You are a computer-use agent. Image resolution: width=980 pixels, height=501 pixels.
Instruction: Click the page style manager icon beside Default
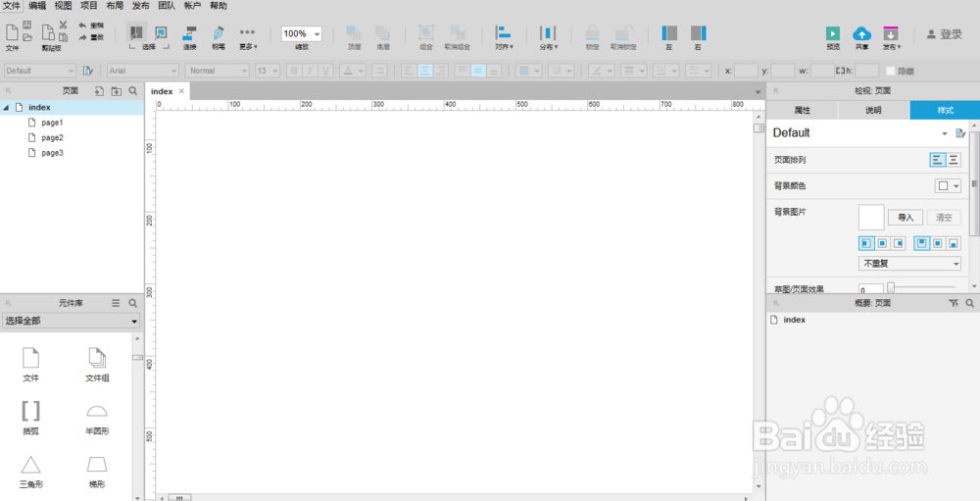tap(961, 133)
